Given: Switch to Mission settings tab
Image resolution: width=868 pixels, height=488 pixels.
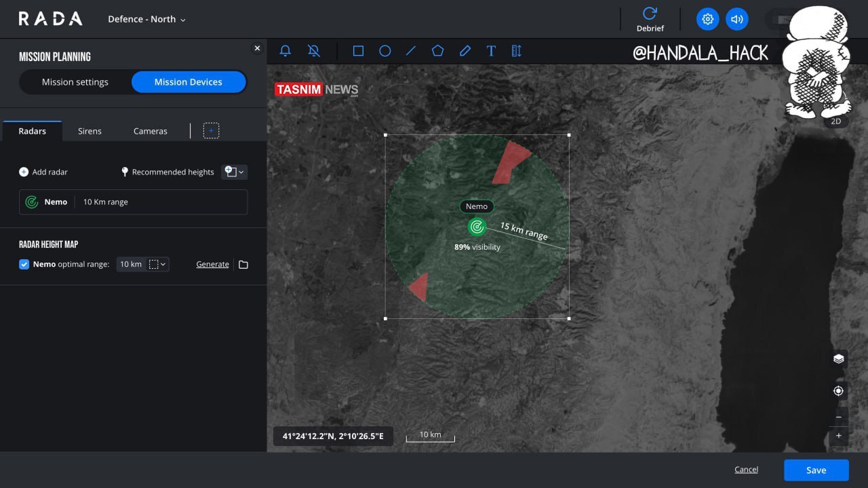Looking at the screenshot, I should point(75,82).
